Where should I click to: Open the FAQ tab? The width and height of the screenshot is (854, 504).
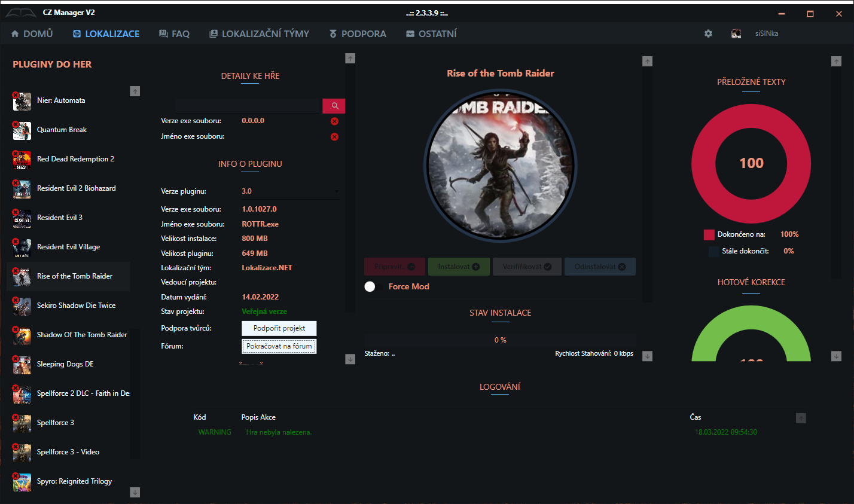[174, 34]
